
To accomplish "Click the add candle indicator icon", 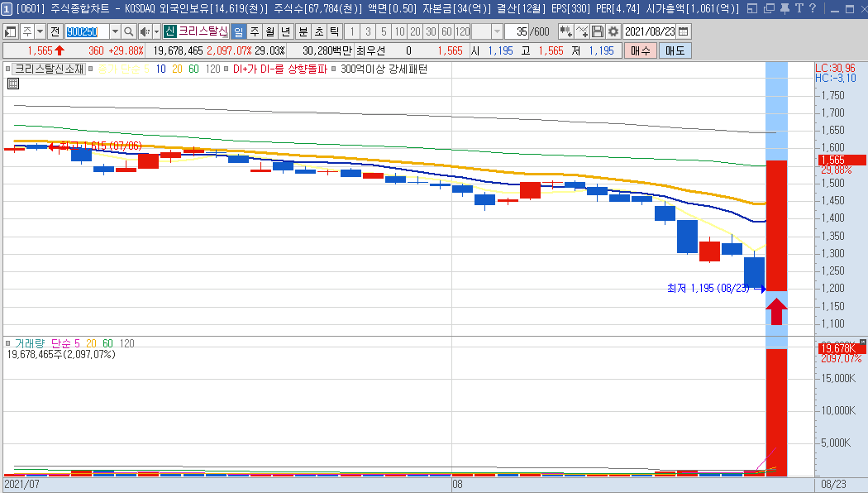I will click(x=565, y=31).
